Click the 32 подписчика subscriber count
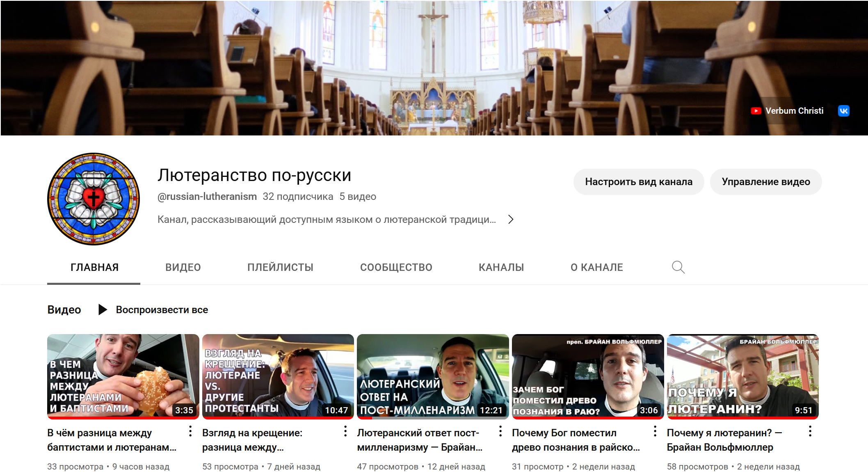 [298, 197]
